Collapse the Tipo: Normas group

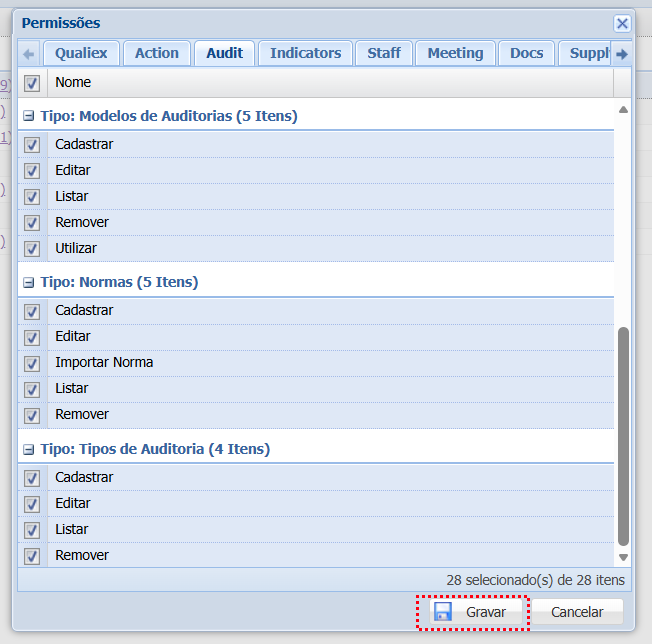pyautogui.click(x=29, y=283)
